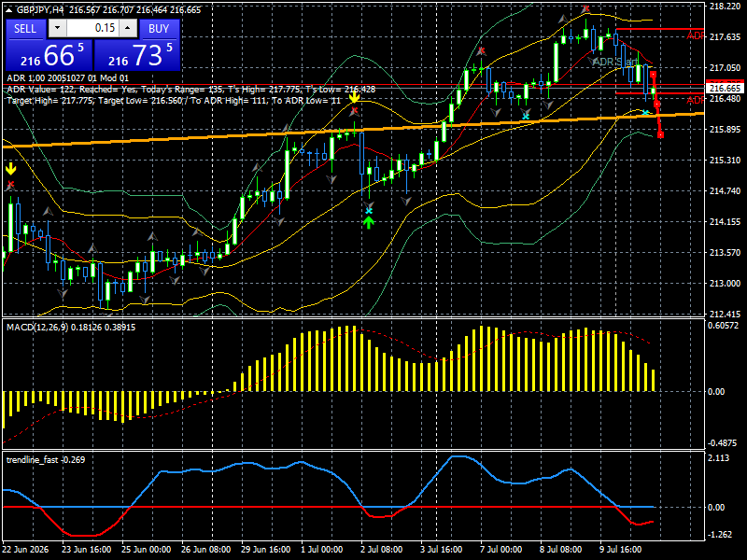Click the 217.635 price axis label
Image resolution: width=747 pixels, height=560 pixels.
(x=725, y=37)
